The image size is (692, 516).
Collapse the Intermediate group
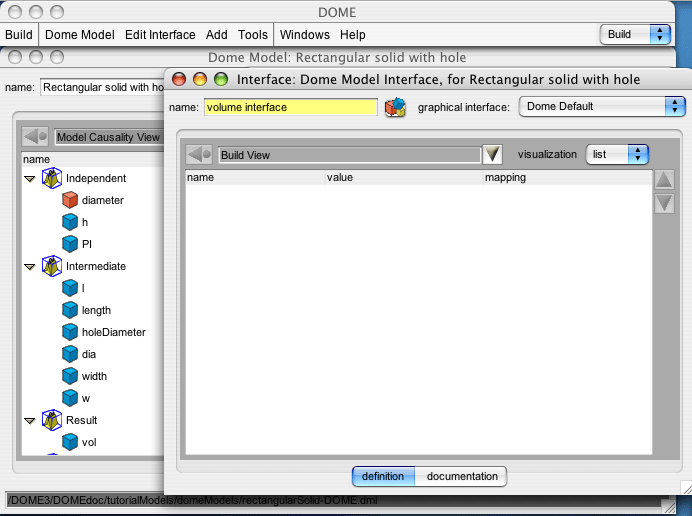(x=30, y=267)
